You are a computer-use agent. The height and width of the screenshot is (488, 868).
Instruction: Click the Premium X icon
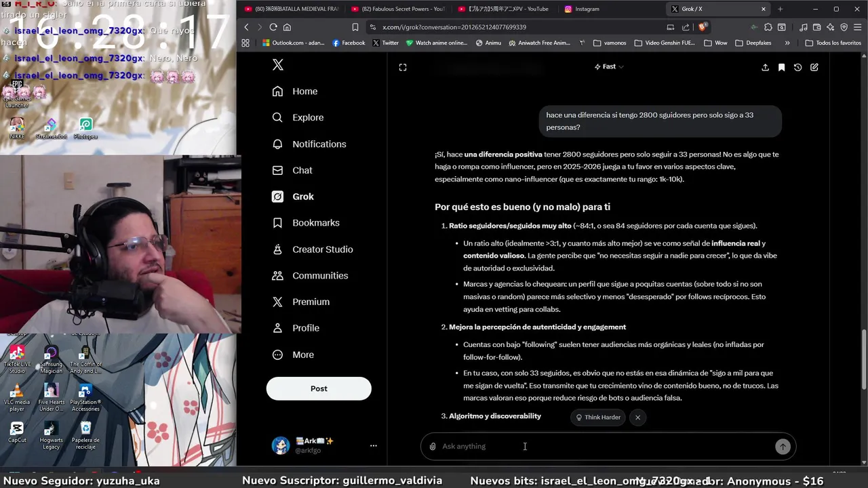[277, 302]
